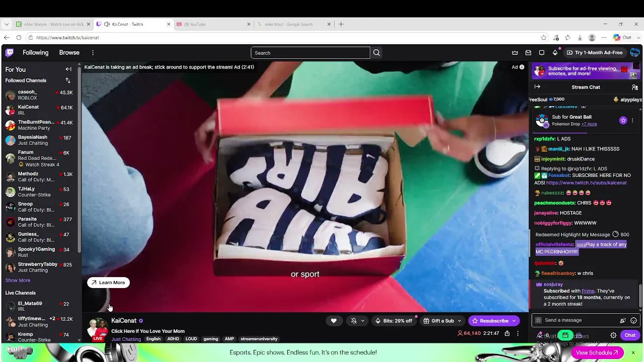Open the user profile avatar menu
This screenshot has width=644, height=362.
pyautogui.click(x=635, y=53)
